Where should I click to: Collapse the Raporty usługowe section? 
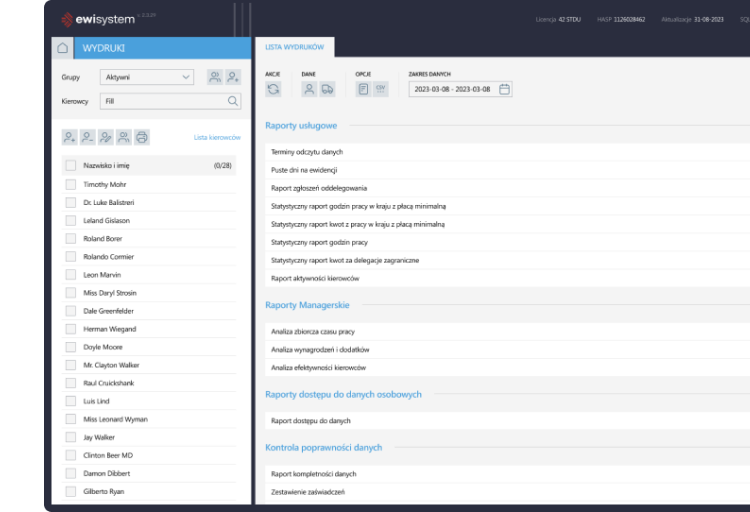(x=301, y=126)
